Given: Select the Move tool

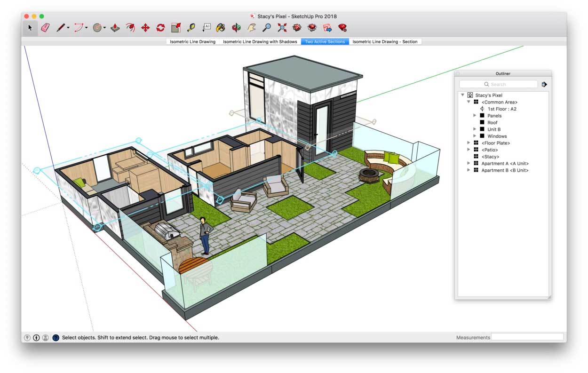Looking at the screenshot, I should (145, 28).
